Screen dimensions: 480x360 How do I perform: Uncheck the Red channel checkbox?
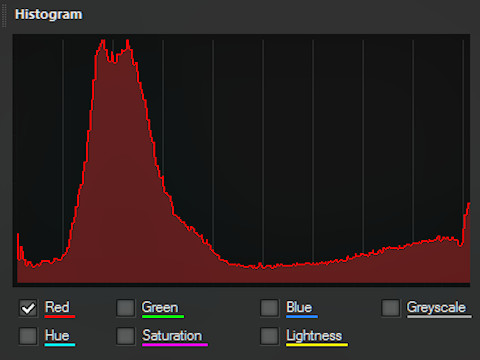(28, 308)
